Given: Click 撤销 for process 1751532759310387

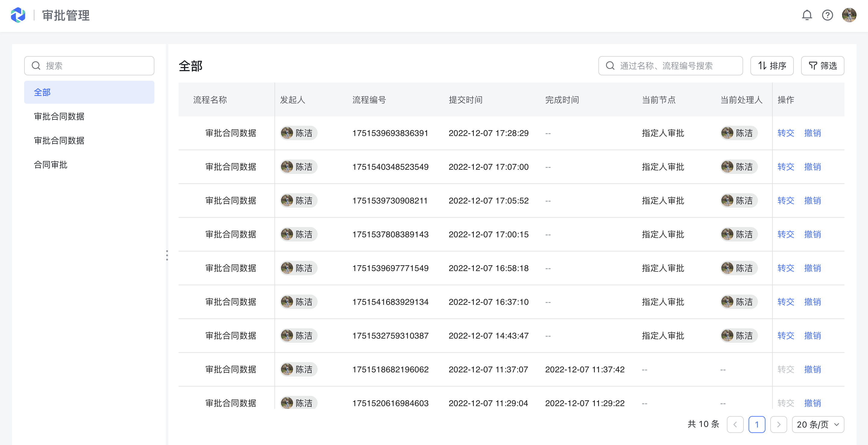Looking at the screenshot, I should [813, 336].
